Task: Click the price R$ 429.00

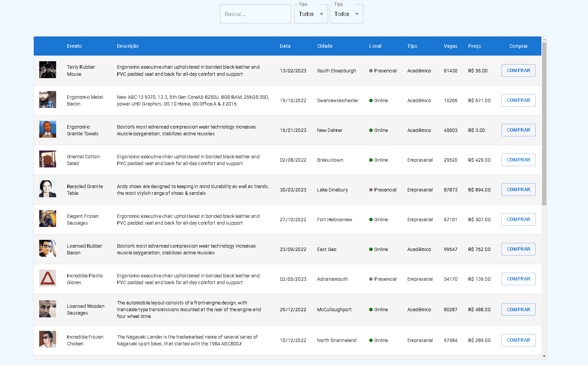Action: pyautogui.click(x=479, y=160)
